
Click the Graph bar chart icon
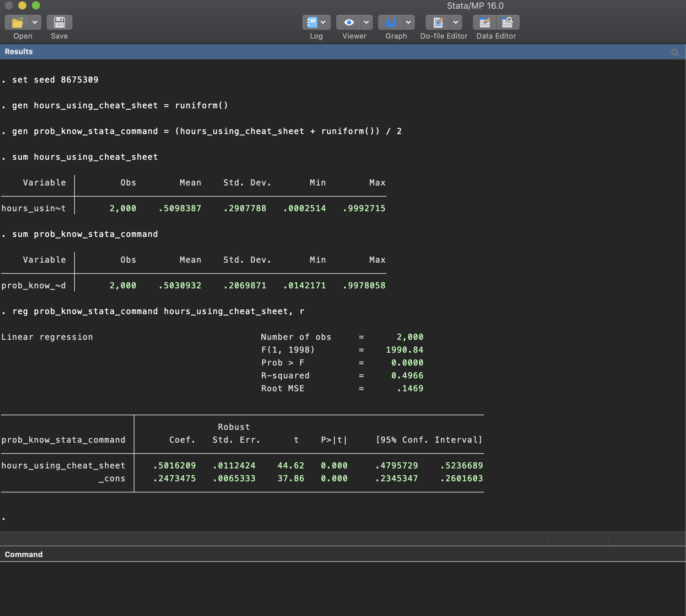391,23
